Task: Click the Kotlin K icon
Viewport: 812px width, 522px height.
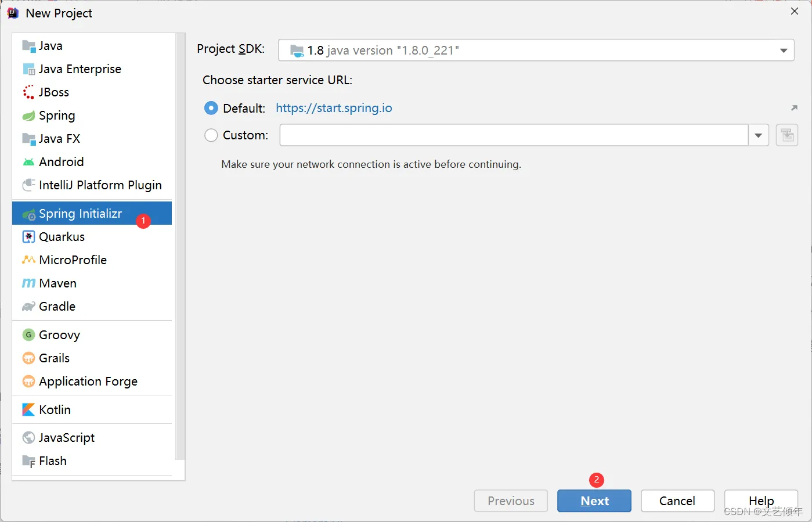Action: tap(28, 410)
